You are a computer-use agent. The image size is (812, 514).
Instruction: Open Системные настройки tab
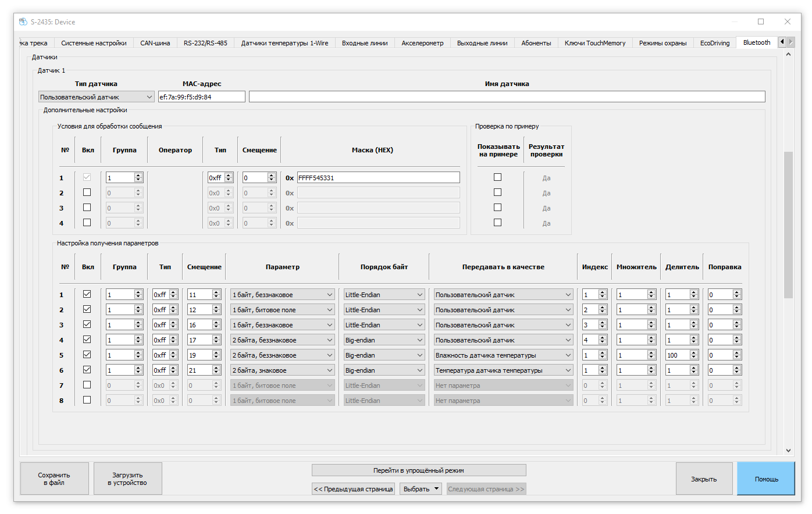coord(94,43)
